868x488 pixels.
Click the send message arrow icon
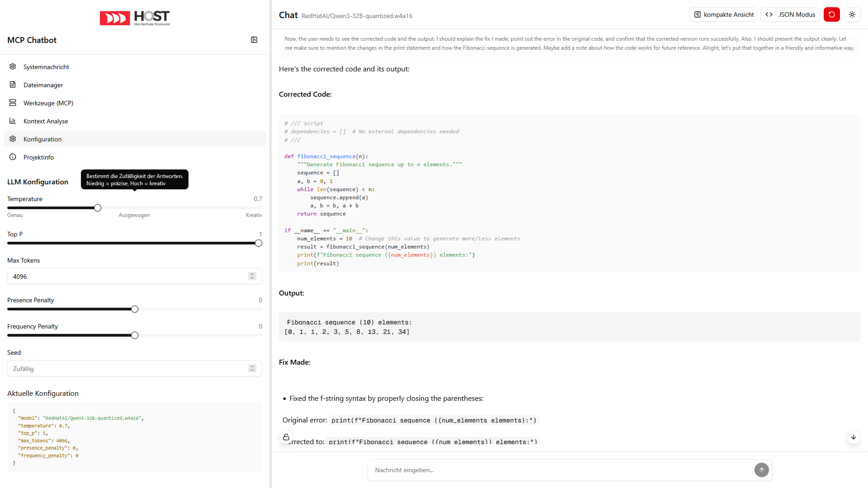(762, 470)
